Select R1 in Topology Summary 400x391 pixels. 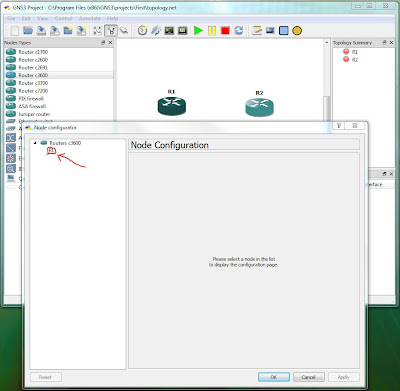[x=354, y=52]
